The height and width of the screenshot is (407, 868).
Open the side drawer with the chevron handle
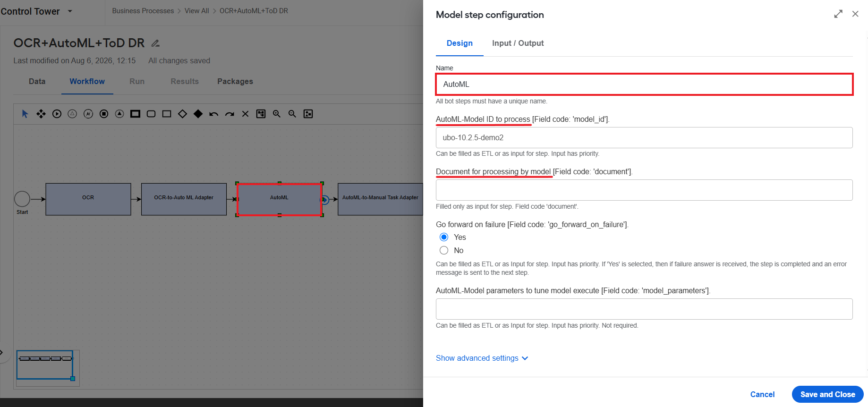tap(2, 352)
